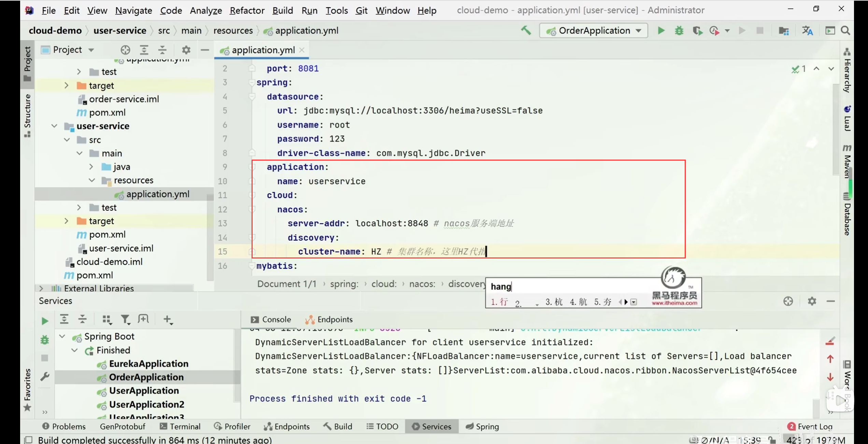Click the translate icon in top toolbar
The image size is (868, 444).
(x=807, y=31)
